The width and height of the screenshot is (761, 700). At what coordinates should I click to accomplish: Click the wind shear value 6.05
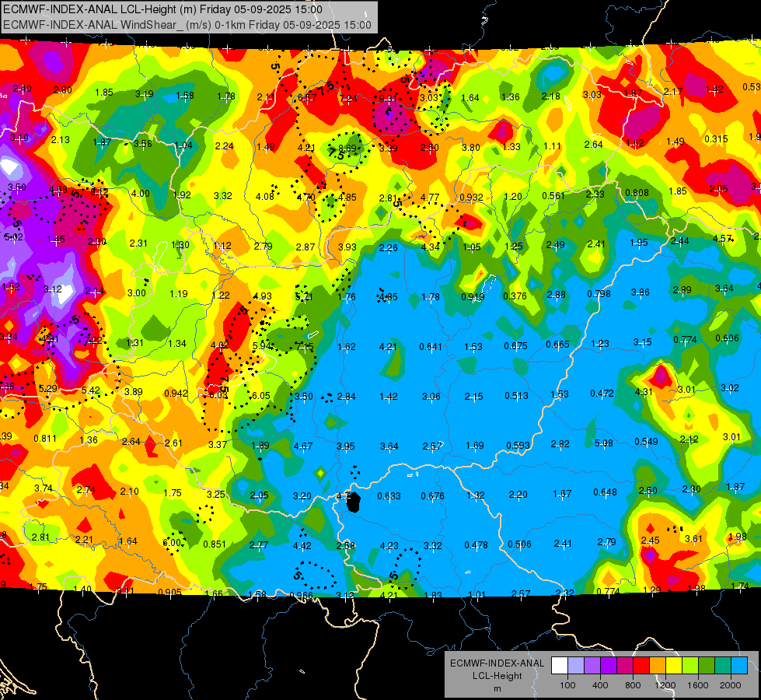(x=260, y=395)
